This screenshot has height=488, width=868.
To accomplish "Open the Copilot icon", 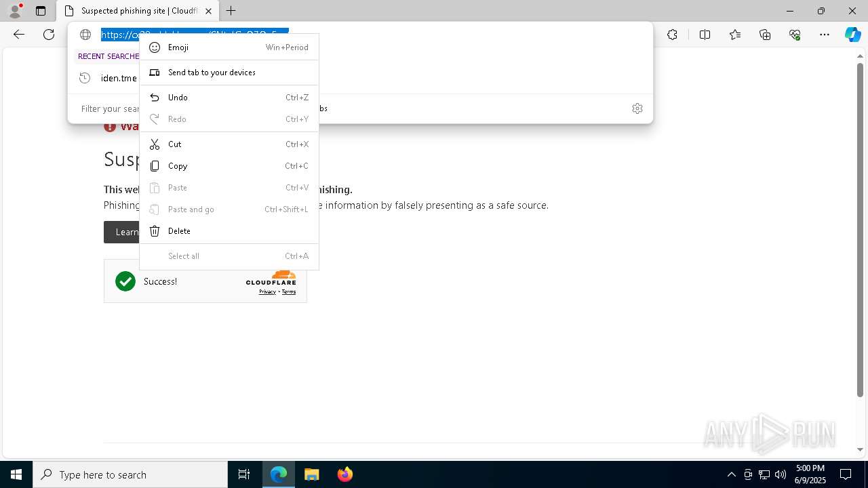I will [x=852, y=35].
